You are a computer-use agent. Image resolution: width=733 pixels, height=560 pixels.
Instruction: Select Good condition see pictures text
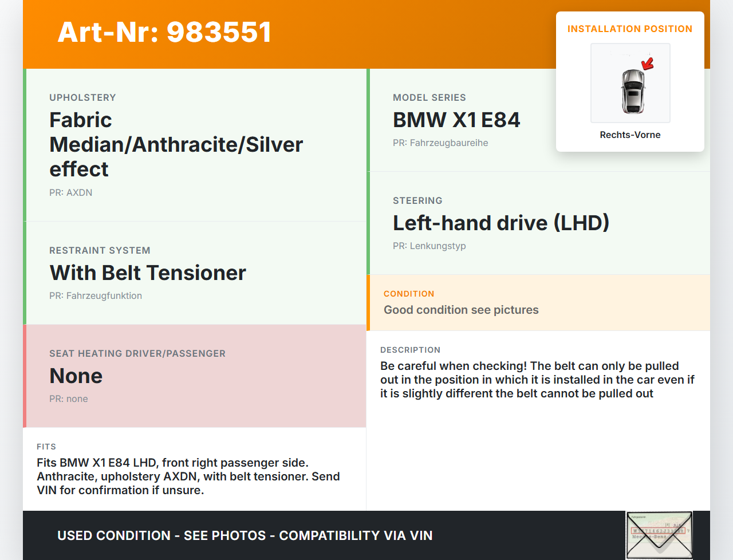(461, 310)
